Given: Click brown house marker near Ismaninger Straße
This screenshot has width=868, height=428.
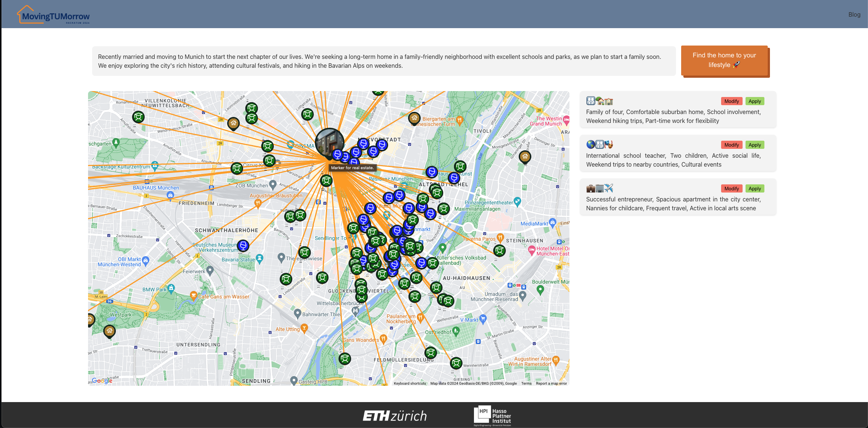Looking at the screenshot, I should coord(525,156).
